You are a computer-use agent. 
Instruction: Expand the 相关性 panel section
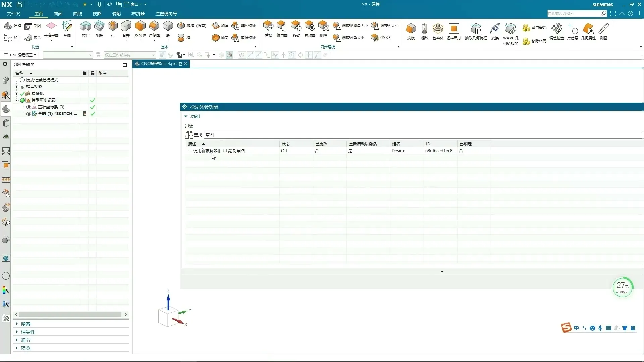(x=28, y=332)
